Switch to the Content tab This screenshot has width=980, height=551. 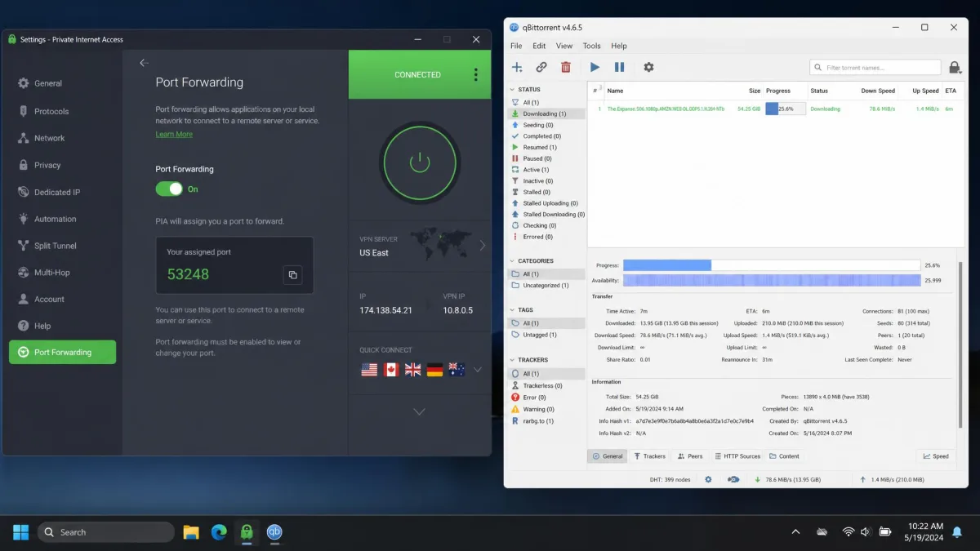coord(785,456)
